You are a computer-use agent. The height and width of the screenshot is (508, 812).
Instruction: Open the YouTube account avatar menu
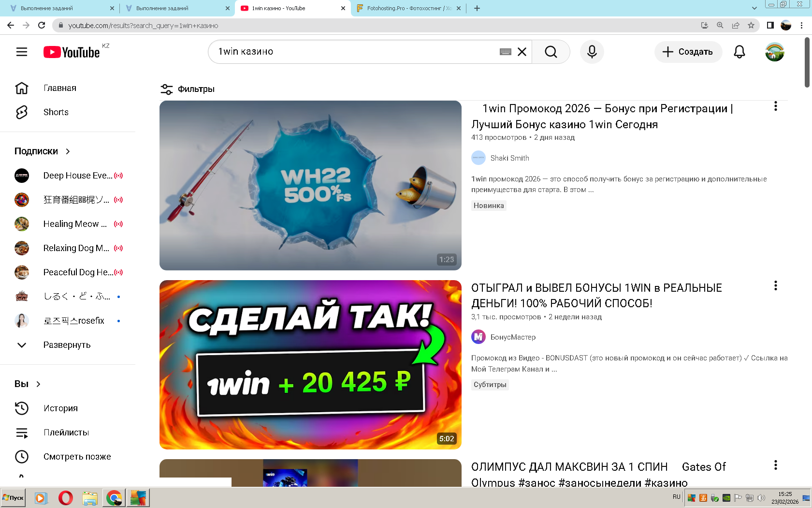click(x=775, y=52)
